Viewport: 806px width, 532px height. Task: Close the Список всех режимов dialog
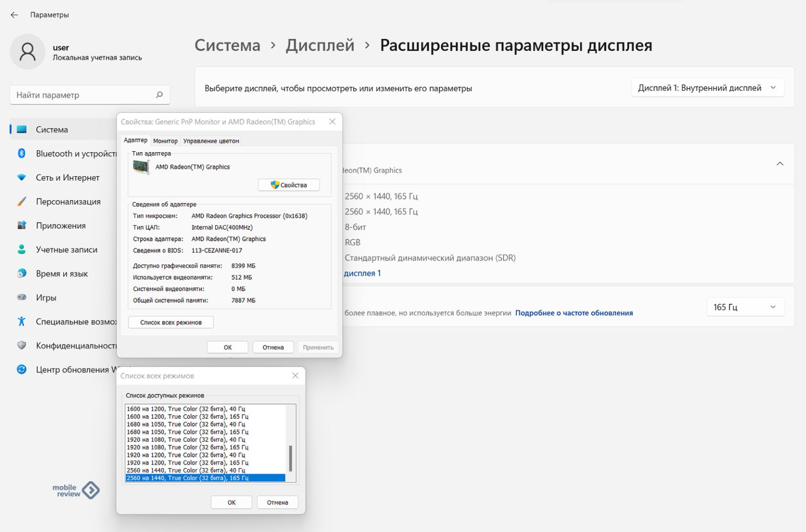point(295,376)
